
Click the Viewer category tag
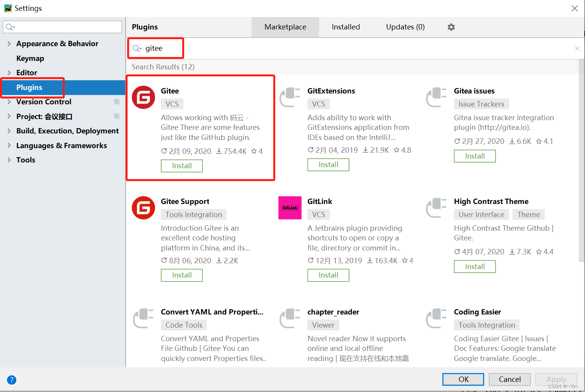[323, 325]
